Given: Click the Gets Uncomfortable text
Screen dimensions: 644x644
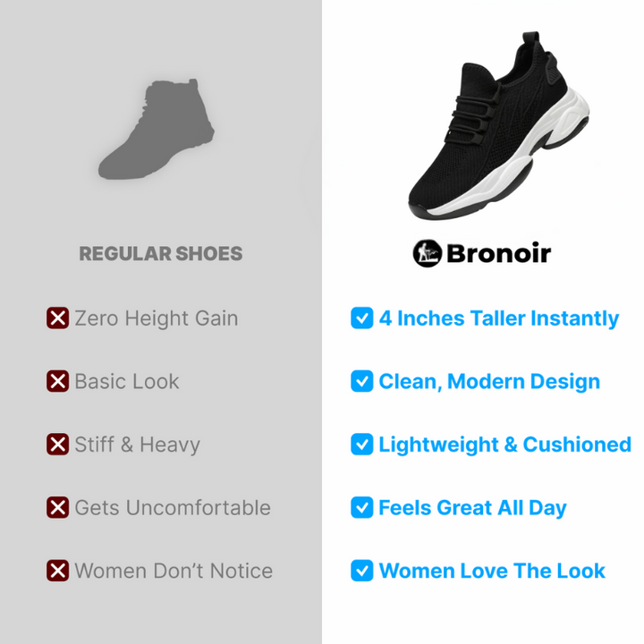Looking at the screenshot, I should 173,508.
